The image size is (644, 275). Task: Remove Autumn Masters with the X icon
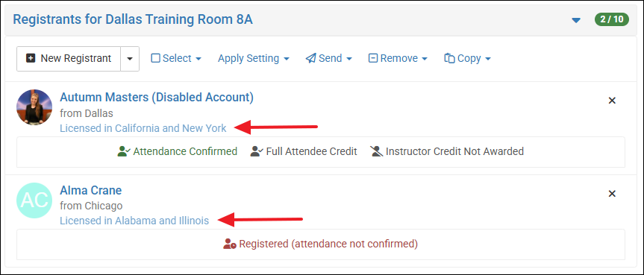coord(612,101)
